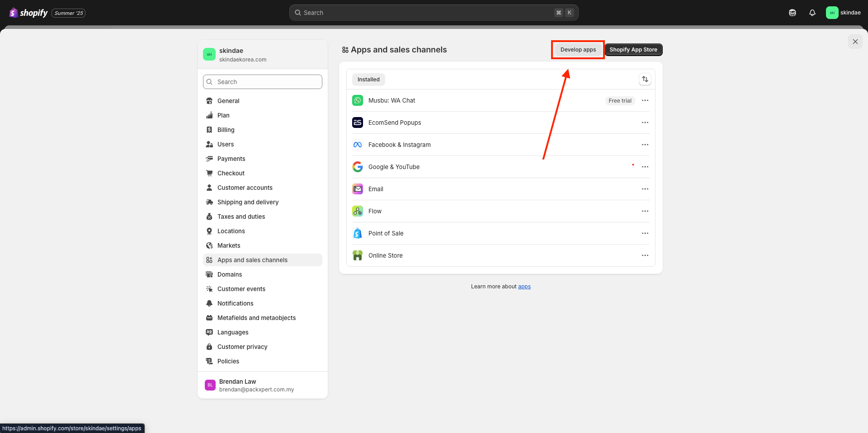Open the three-dot menu for Flow
Viewport: 868px width, 433px height.
pos(645,211)
